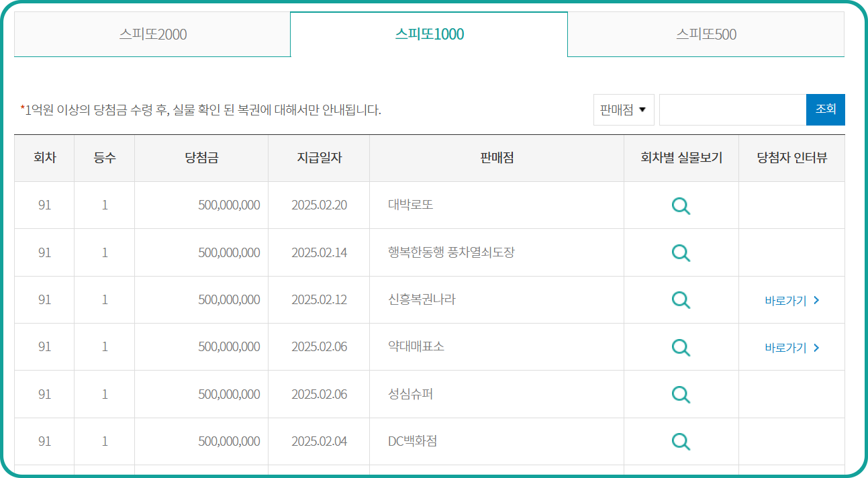Click the payment date 2025.02.04
The image size is (868, 478).
click(x=319, y=441)
